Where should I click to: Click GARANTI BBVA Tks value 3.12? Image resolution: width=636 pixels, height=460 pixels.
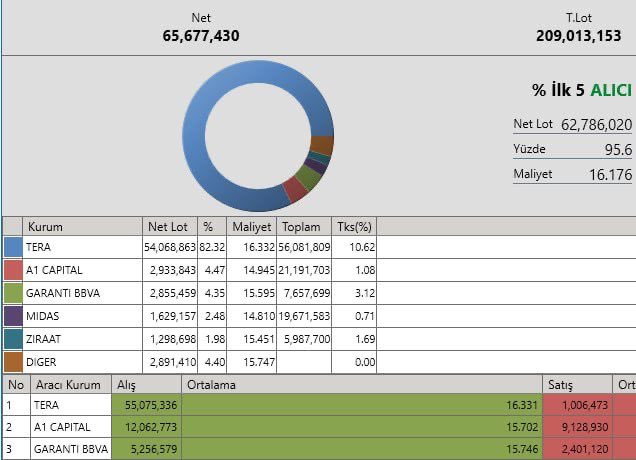click(x=365, y=293)
